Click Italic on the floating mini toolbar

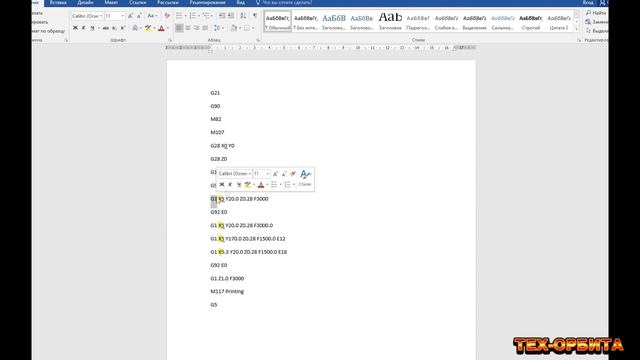point(230,184)
